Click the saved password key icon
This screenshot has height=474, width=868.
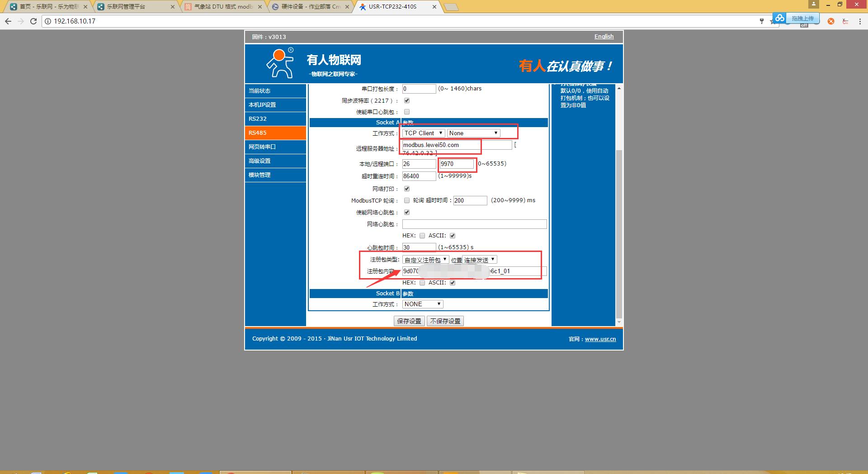coord(762,21)
